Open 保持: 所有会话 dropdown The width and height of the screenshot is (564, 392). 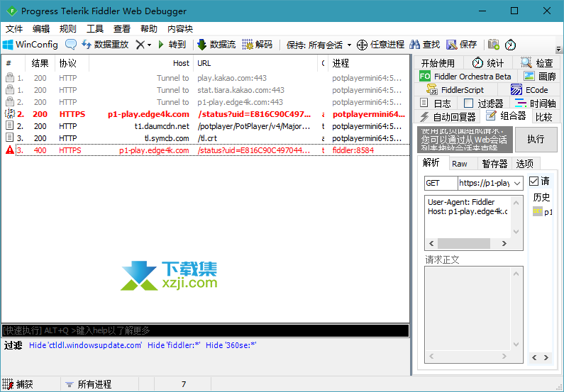coord(319,45)
